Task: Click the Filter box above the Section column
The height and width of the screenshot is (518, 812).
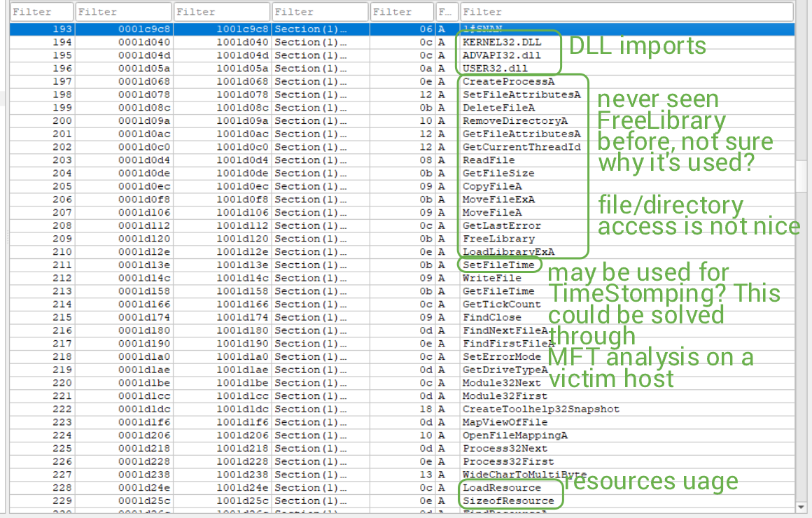Action: click(x=320, y=12)
